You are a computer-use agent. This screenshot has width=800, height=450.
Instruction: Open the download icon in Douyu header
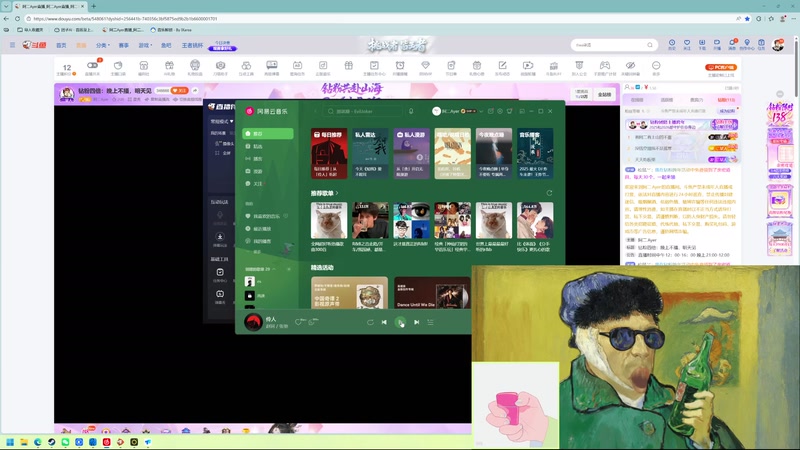tap(702, 45)
